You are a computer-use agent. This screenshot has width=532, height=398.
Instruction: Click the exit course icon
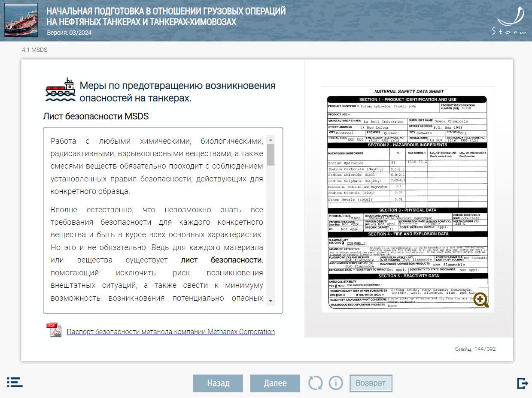pyautogui.click(x=522, y=383)
